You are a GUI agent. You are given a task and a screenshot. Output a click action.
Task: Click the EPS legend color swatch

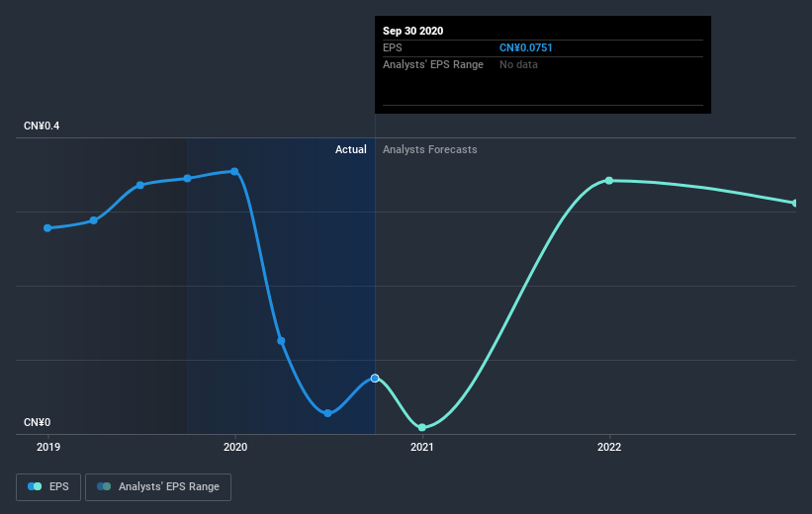coord(35,486)
